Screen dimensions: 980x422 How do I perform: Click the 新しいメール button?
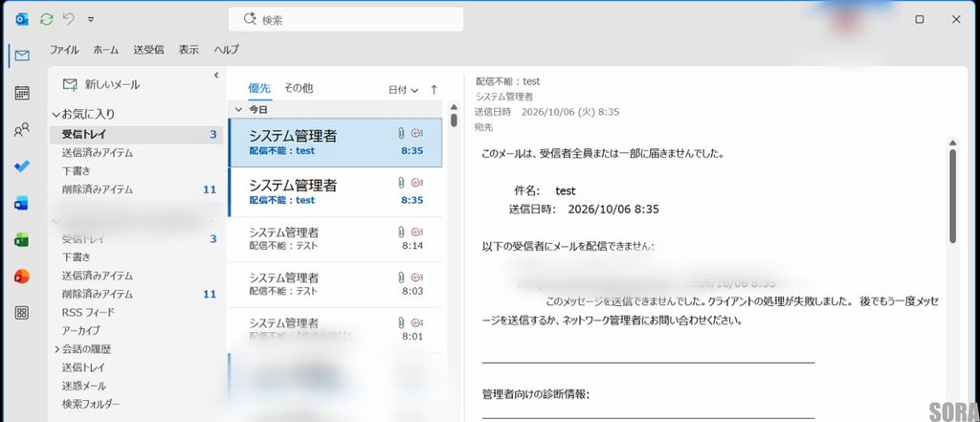(101, 84)
